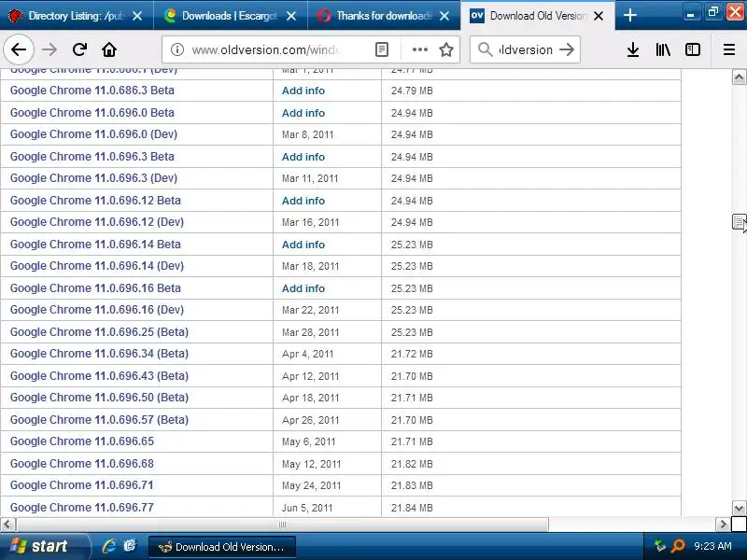Open Google Chrome 11.0.696.12 Beta link
The image size is (747, 560).
pos(95,201)
